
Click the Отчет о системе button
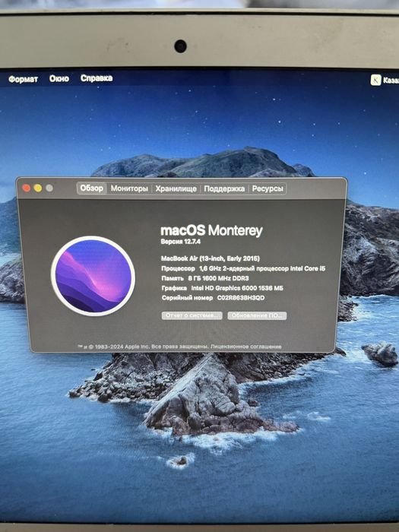(192, 315)
